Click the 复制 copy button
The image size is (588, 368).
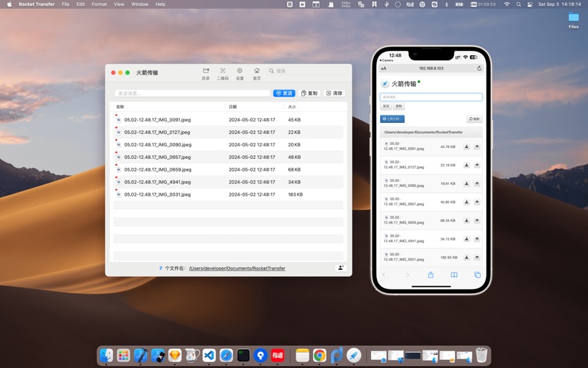[x=309, y=93]
